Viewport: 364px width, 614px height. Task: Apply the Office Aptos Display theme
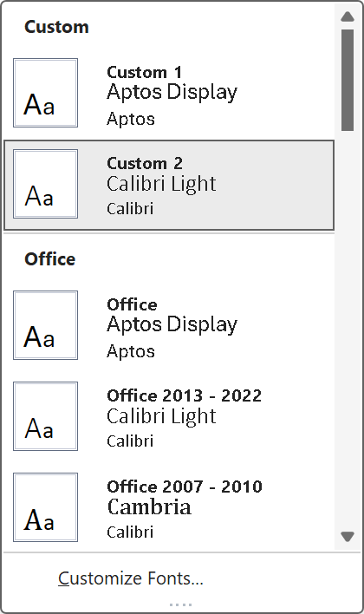tap(169, 325)
